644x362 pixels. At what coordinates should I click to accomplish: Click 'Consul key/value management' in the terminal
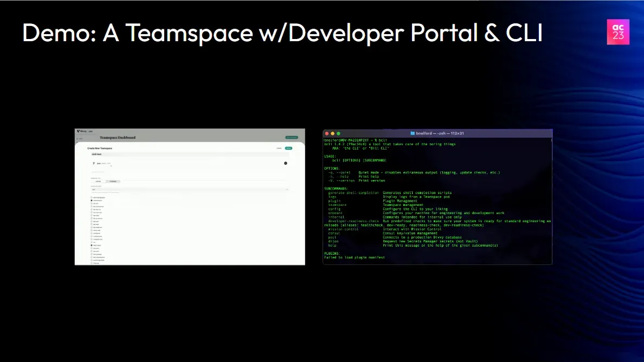click(410, 233)
